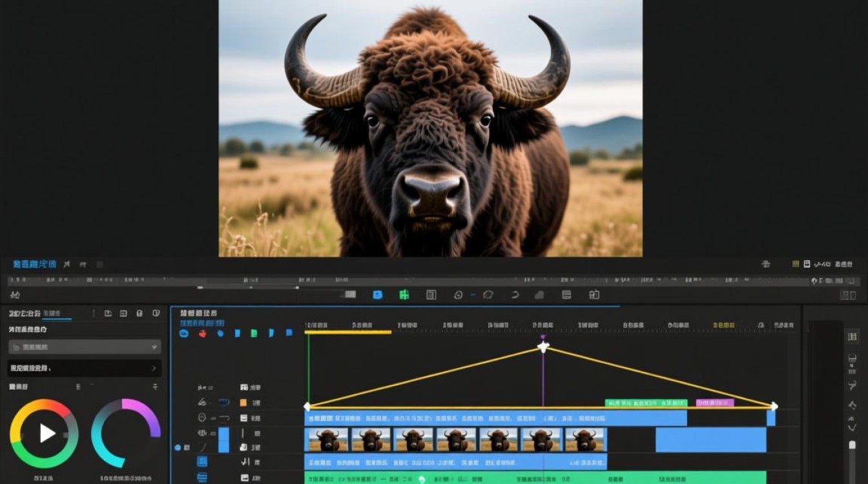
Task: Click the blue panel title at far left
Action: click(34, 264)
